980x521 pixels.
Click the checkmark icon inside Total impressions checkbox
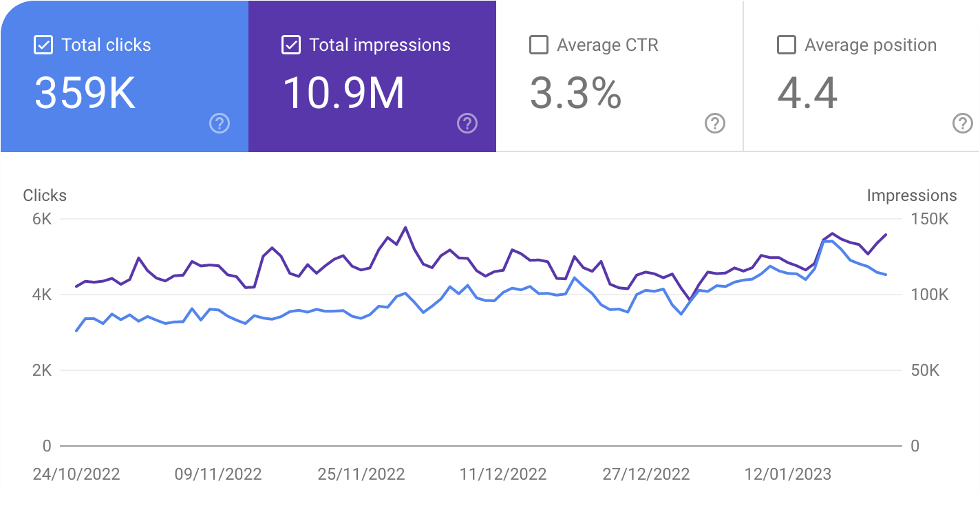tap(290, 44)
